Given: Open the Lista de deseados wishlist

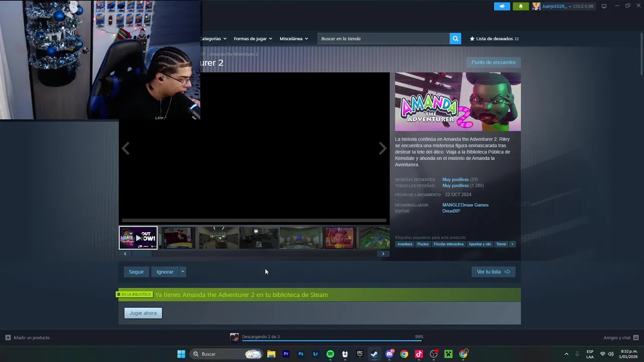Looking at the screenshot, I should click(x=494, y=39).
